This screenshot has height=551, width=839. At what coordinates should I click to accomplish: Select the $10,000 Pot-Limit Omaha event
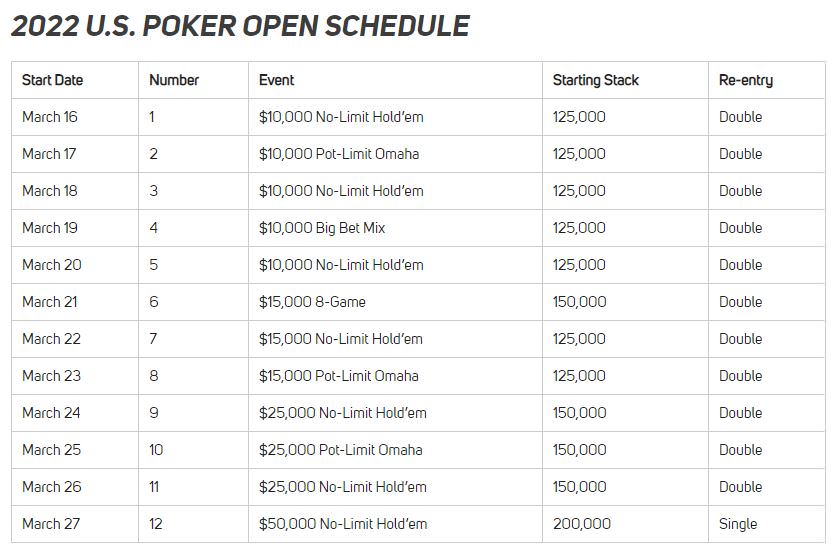(x=339, y=154)
